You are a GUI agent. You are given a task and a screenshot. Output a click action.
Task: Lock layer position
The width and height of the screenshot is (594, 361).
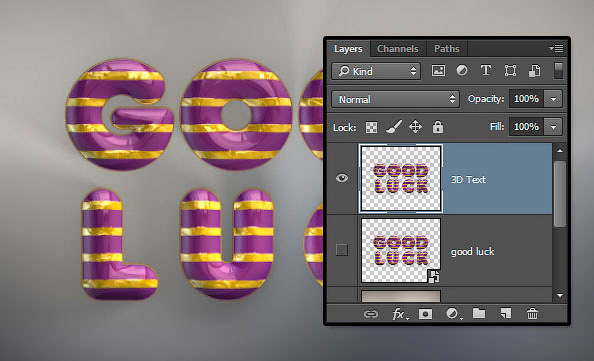[416, 127]
